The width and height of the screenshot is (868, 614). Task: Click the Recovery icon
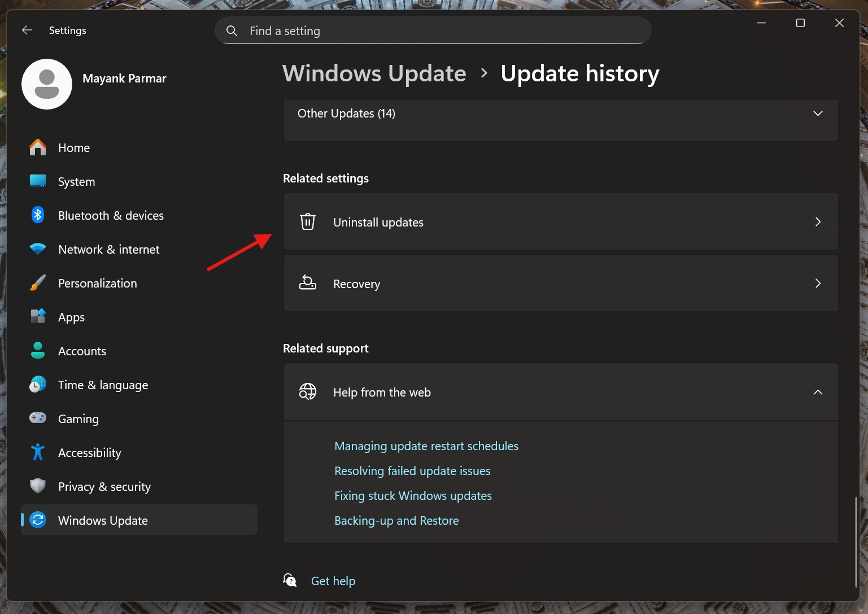[308, 283]
